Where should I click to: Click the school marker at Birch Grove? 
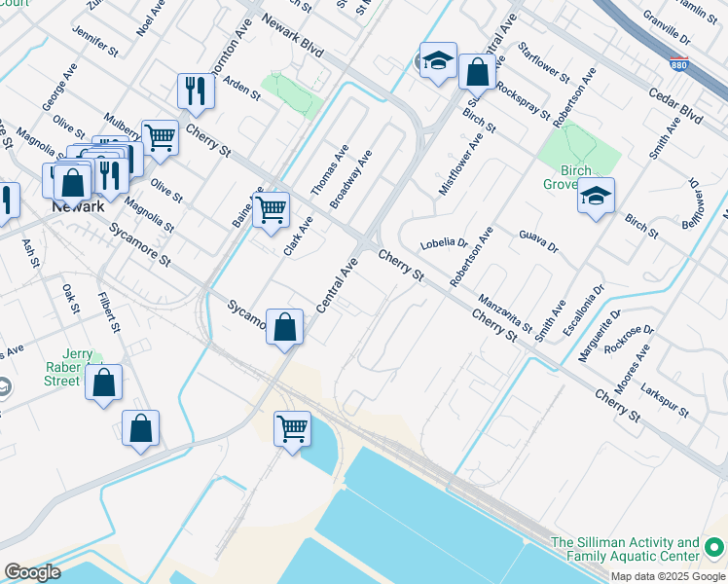pos(597,198)
